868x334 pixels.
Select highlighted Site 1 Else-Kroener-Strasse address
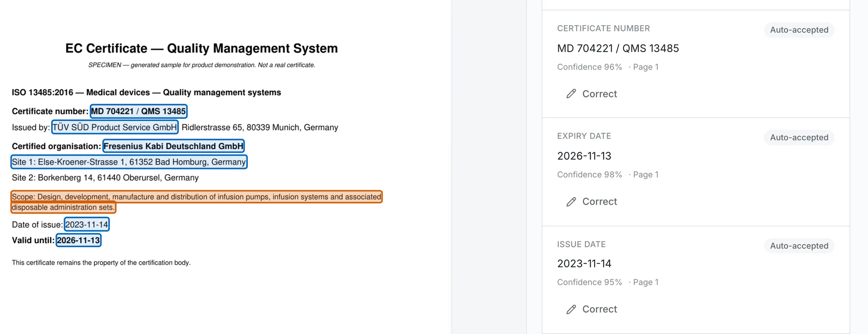[x=129, y=162]
